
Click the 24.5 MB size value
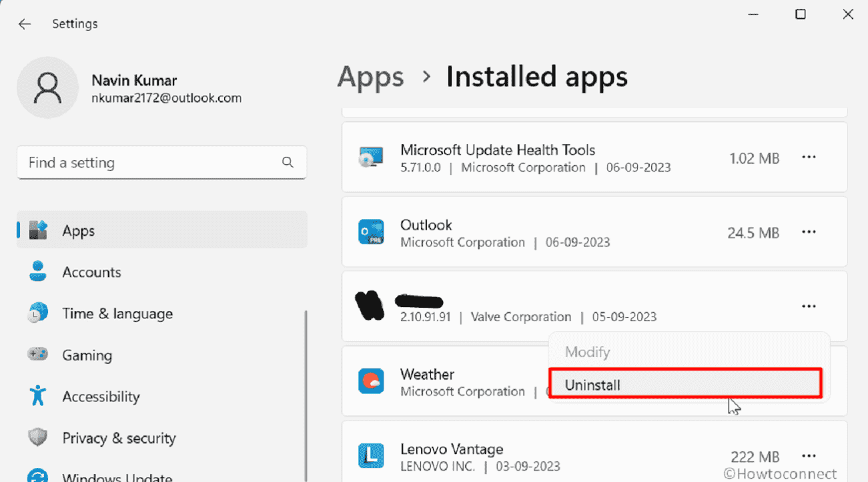pos(753,233)
